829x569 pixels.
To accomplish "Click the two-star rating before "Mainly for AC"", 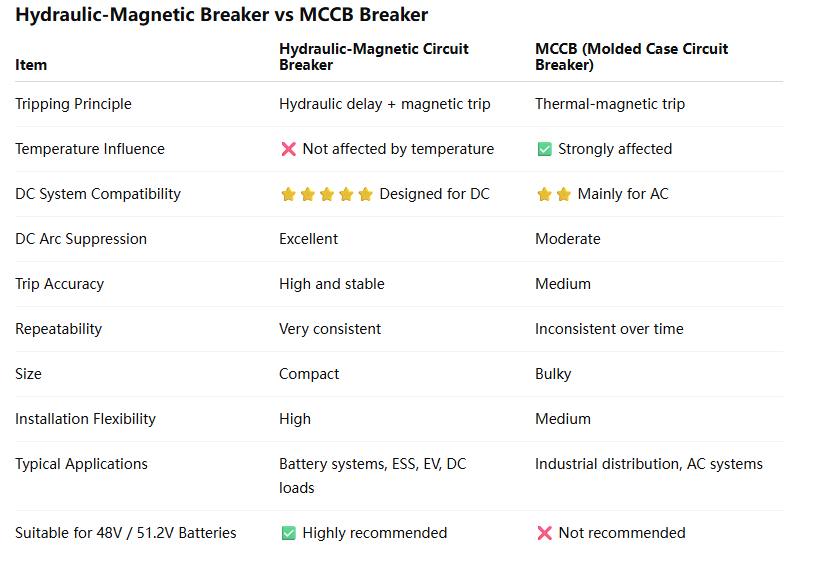I will 553,194.
